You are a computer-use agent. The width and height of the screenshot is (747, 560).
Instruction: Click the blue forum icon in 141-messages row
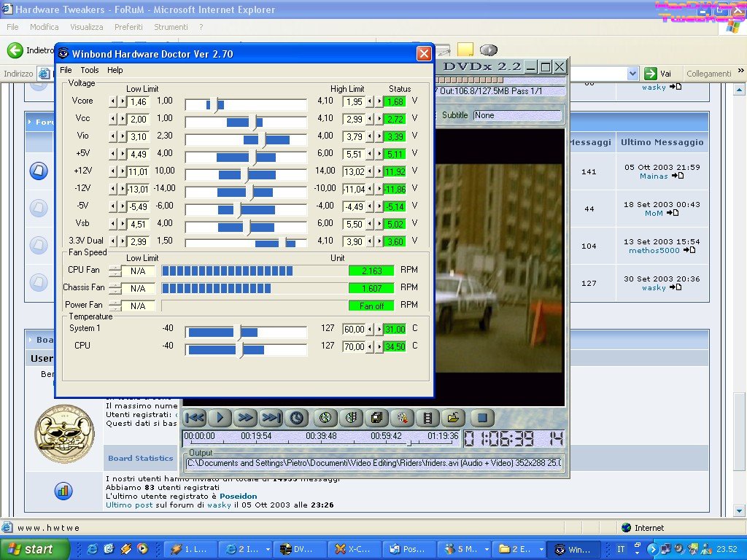pos(39,171)
